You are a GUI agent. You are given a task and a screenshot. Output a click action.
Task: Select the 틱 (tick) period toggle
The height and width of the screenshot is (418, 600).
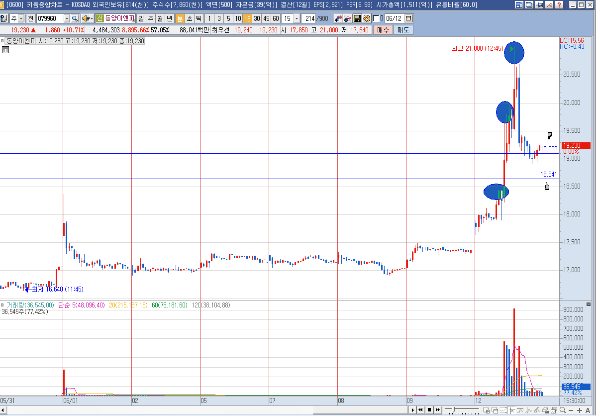tap(199, 18)
